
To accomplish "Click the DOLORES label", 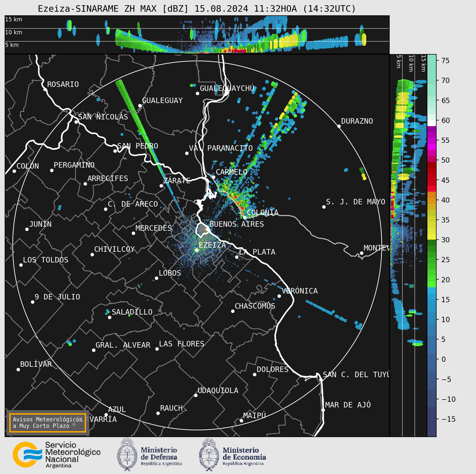I will (273, 369).
